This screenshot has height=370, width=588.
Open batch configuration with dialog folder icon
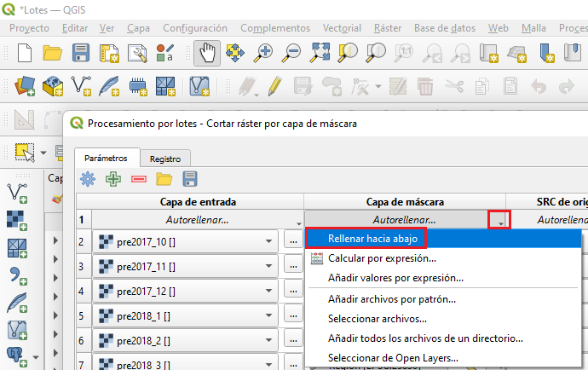[x=164, y=179]
